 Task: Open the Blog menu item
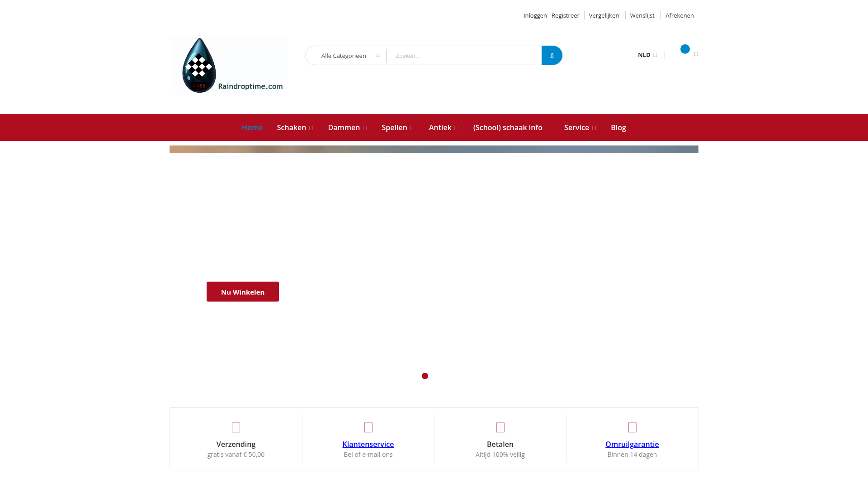tap(618, 127)
